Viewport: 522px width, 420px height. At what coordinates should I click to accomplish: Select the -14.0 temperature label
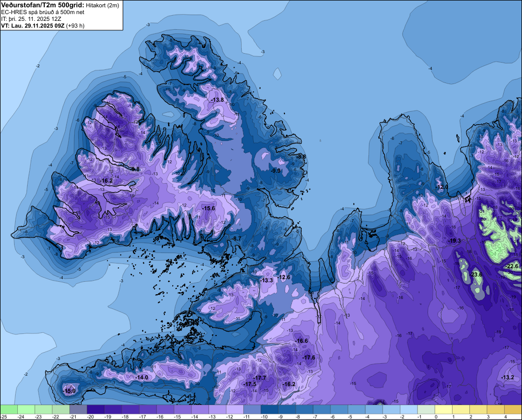(x=141, y=377)
